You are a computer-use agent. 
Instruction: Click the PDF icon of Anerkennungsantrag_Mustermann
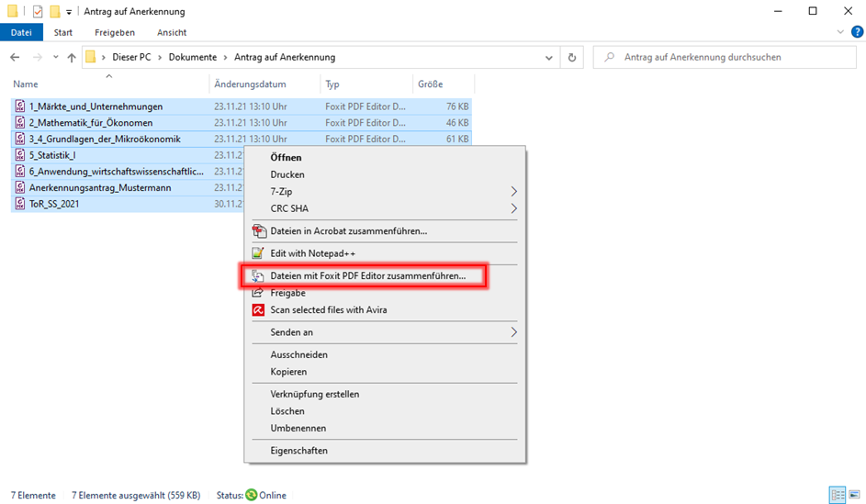click(x=20, y=187)
